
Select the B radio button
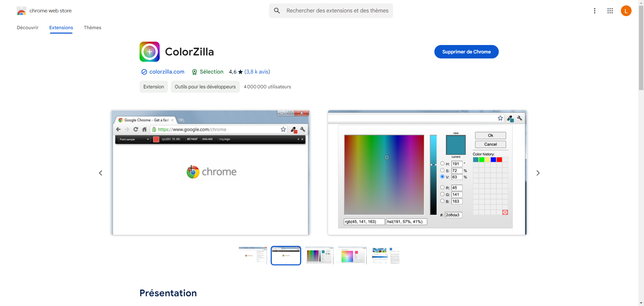(x=442, y=201)
